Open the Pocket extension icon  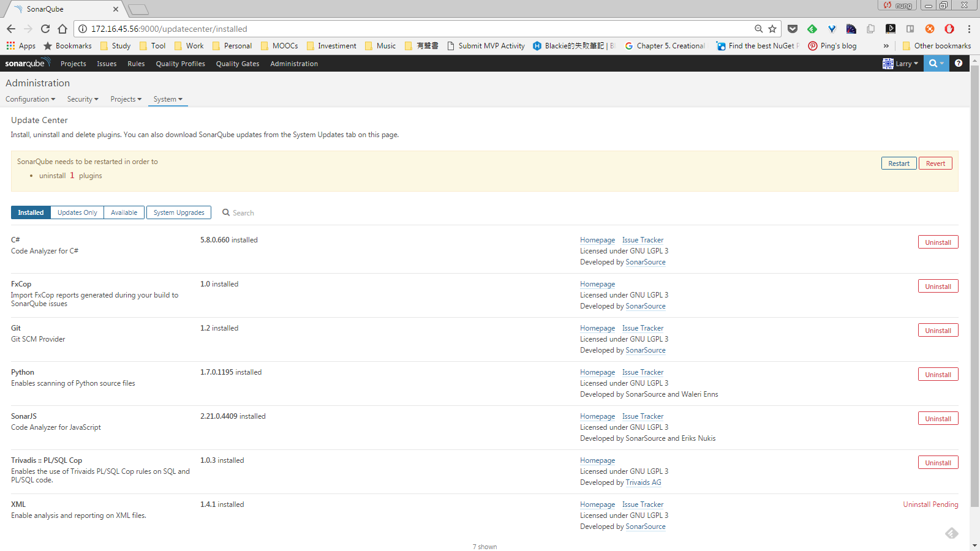tap(793, 29)
